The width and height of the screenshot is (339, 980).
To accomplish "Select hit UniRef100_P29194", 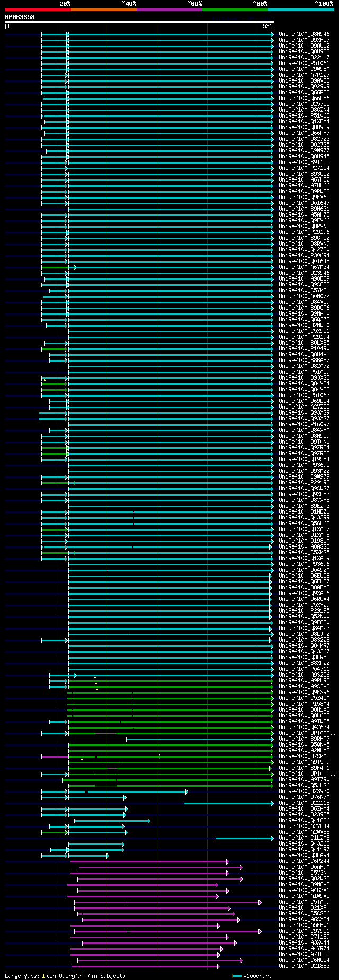I will [x=304, y=337].
